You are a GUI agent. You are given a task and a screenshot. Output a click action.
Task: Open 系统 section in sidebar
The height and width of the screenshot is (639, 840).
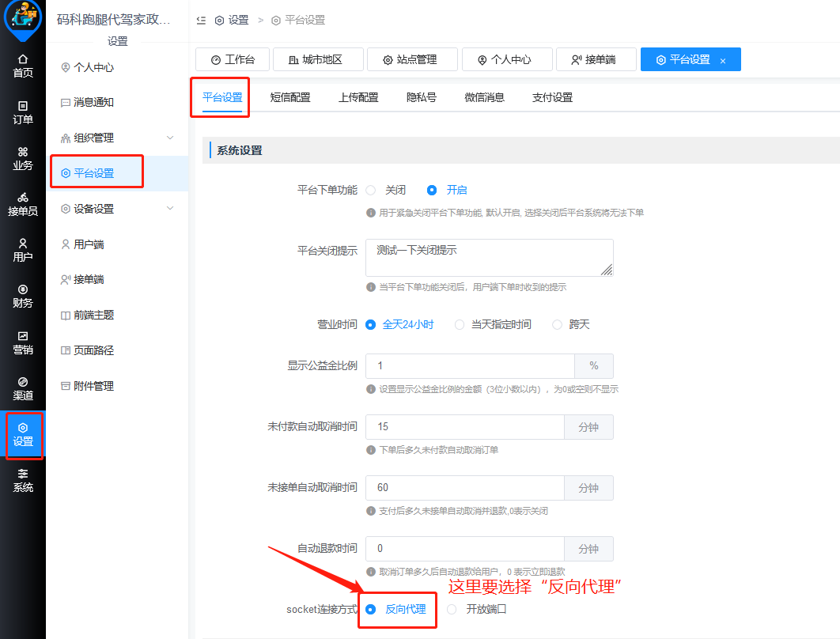click(x=22, y=481)
